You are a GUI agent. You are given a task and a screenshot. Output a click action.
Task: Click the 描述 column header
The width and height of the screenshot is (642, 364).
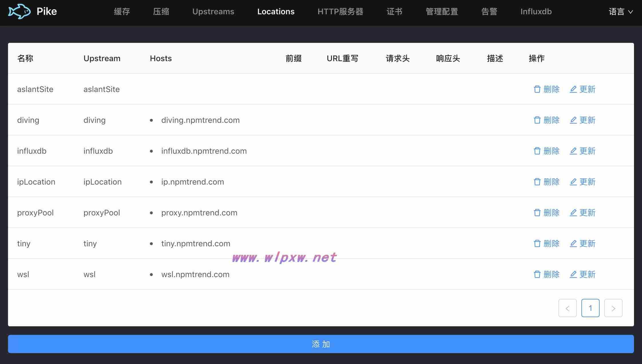[x=495, y=58]
